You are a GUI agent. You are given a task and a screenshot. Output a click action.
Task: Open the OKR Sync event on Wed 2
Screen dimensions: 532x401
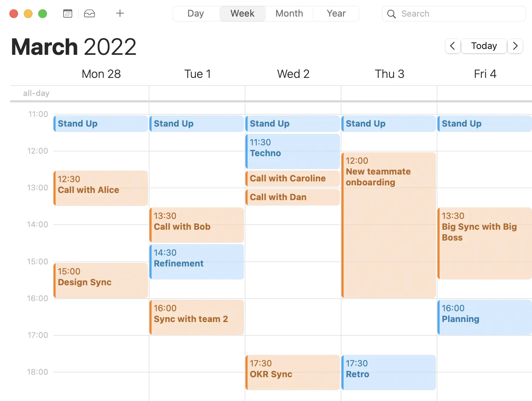(x=293, y=372)
